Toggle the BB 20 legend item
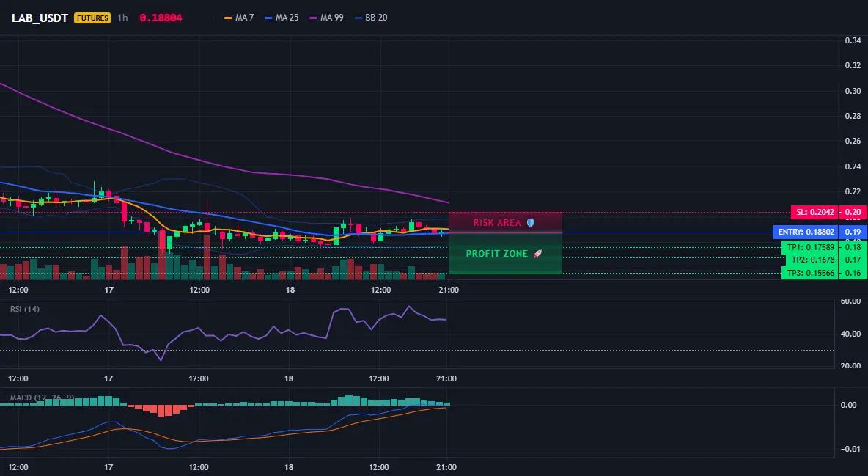The width and height of the screenshot is (868, 476). pyautogui.click(x=372, y=18)
